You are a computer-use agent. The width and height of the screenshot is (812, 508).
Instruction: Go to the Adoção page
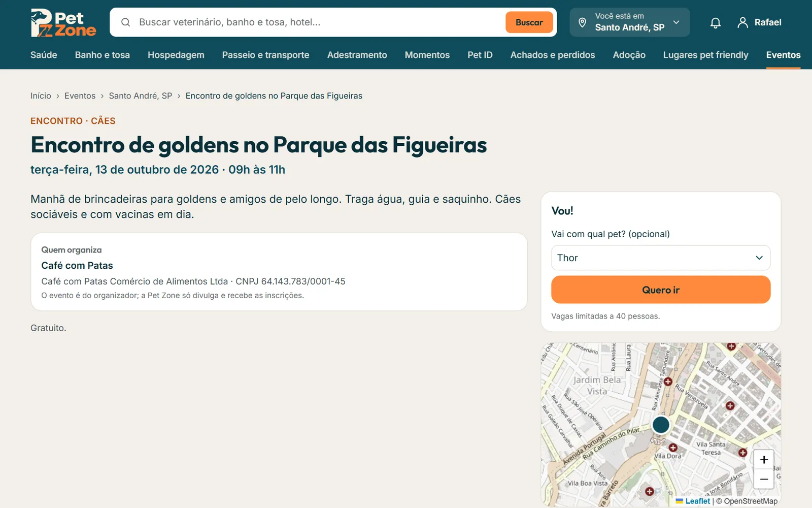pyautogui.click(x=629, y=55)
